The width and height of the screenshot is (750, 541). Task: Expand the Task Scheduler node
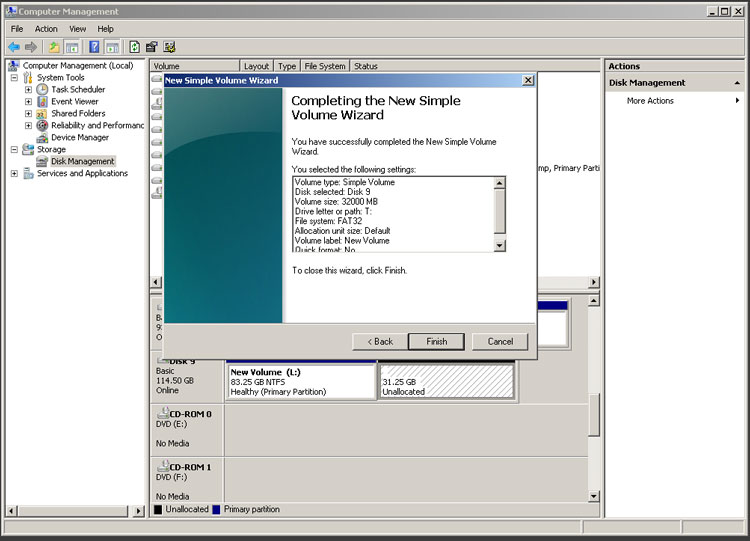pyautogui.click(x=28, y=89)
